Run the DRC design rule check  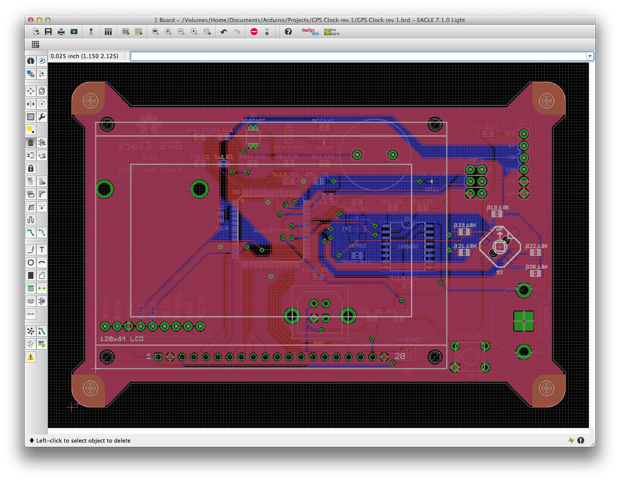tap(42, 344)
